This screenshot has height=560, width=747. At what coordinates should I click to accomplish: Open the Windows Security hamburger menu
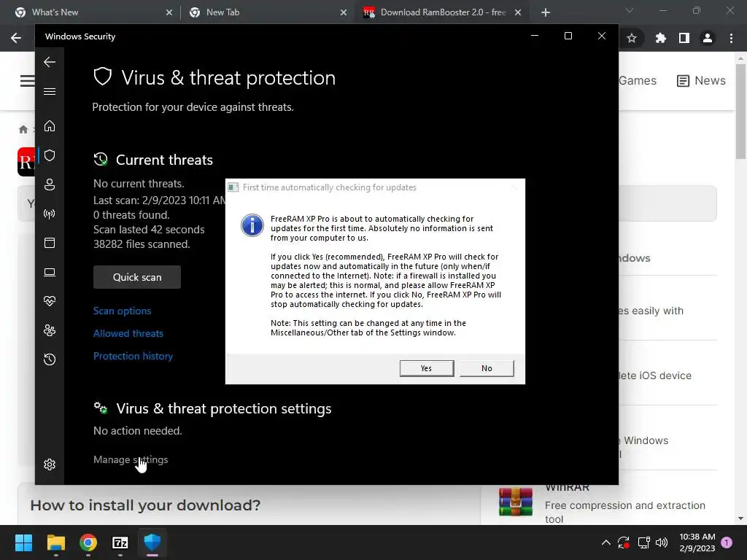pyautogui.click(x=50, y=91)
